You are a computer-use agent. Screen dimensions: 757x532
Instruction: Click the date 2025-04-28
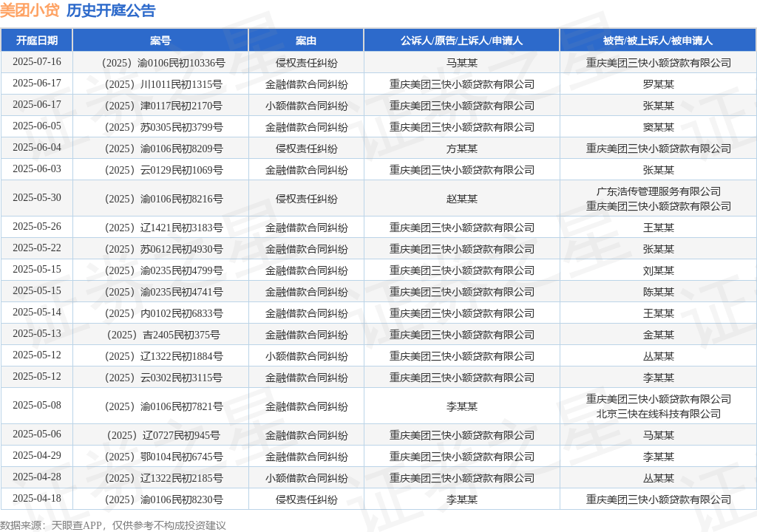(37, 477)
